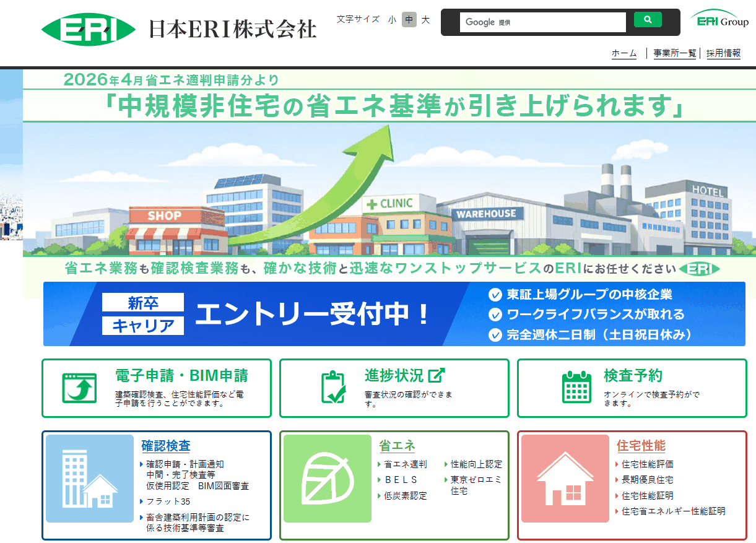This screenshot has width=756, height=543.
Task: Open the ホーム navigation link
Action: click(x=624, y=53)
